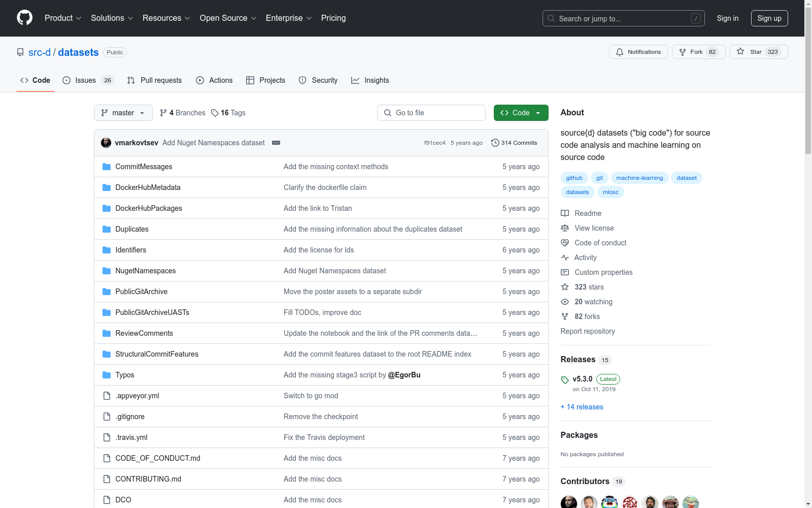Click the Notifications bell icon
This screenshot has height=508, width=812.
(x=620, y=52)
